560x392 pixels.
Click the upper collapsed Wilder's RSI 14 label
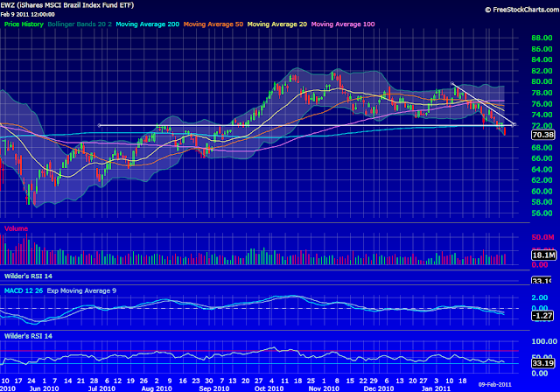tap(28, 276)
